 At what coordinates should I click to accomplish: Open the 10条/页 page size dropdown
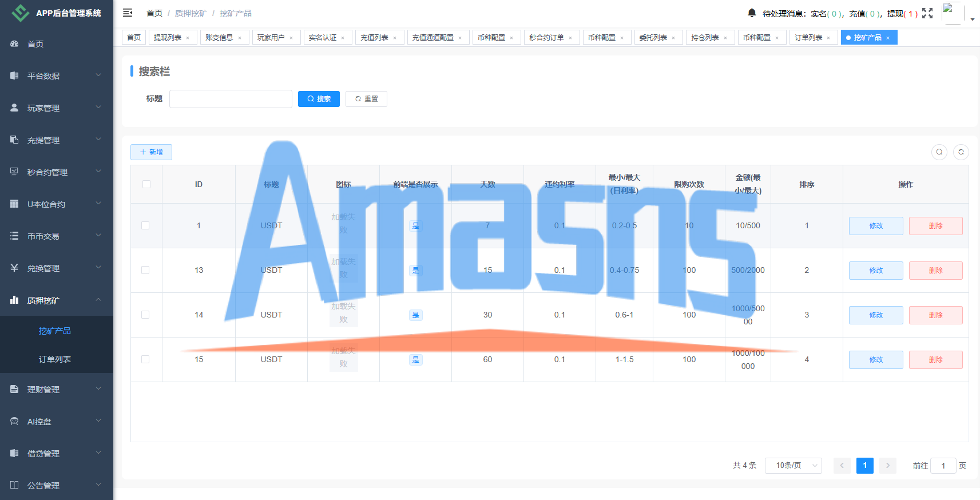click(793, 466)
